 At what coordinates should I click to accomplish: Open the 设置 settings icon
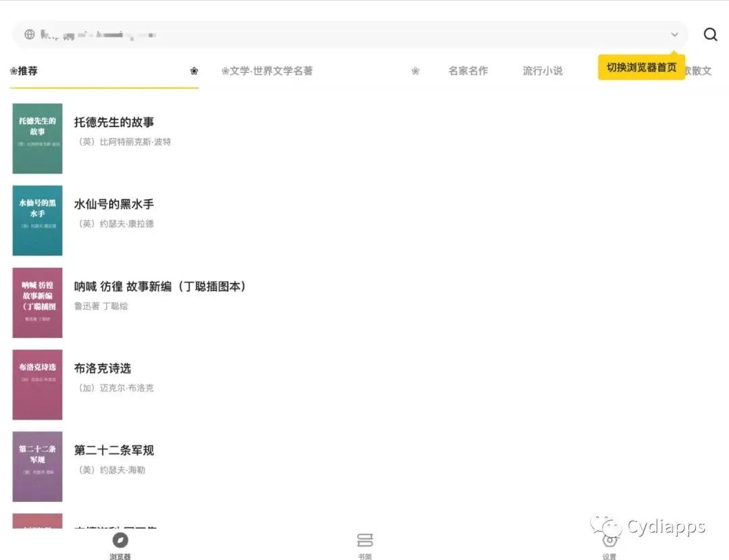click(610, 541)
